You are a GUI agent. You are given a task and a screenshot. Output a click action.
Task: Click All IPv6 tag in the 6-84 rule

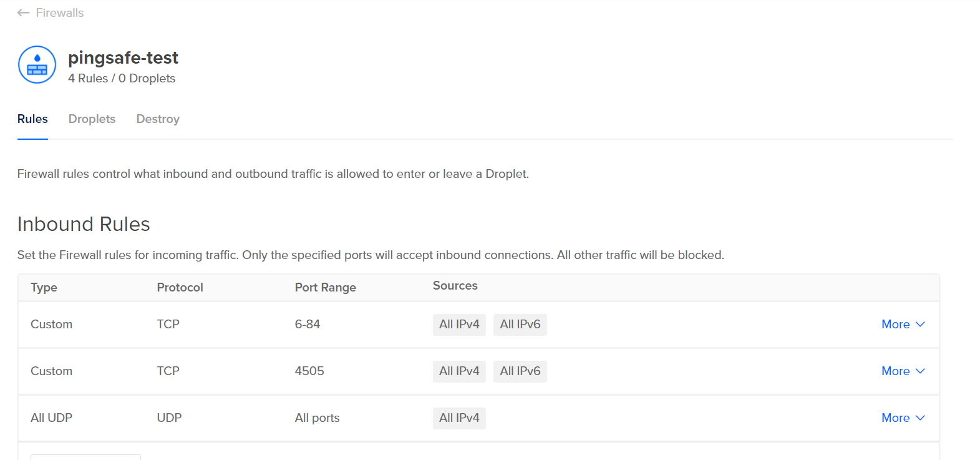click(x=520, y=325)
